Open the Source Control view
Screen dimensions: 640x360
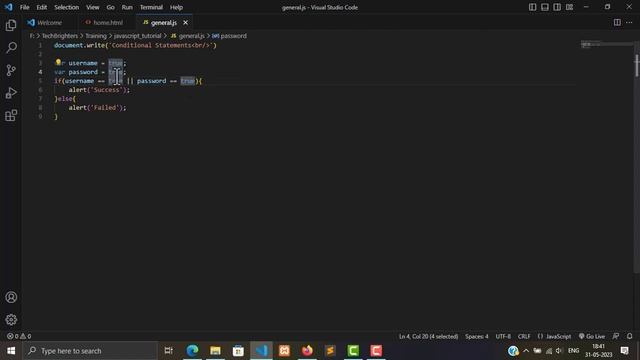click(11, 70)
